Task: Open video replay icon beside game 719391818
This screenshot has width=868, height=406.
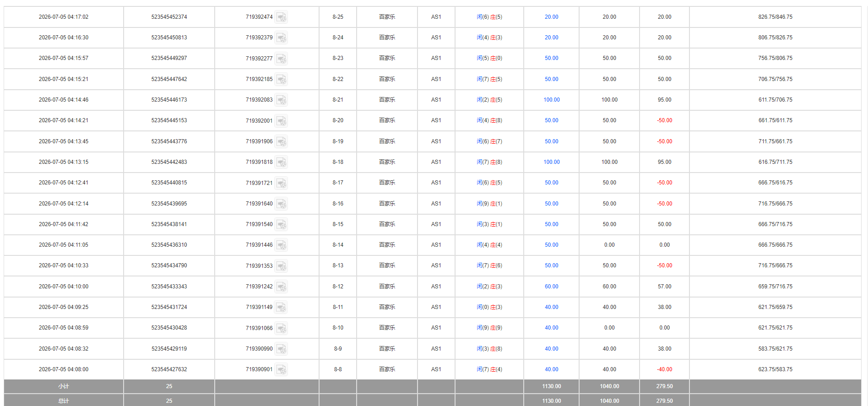Action: pos(281,162)
